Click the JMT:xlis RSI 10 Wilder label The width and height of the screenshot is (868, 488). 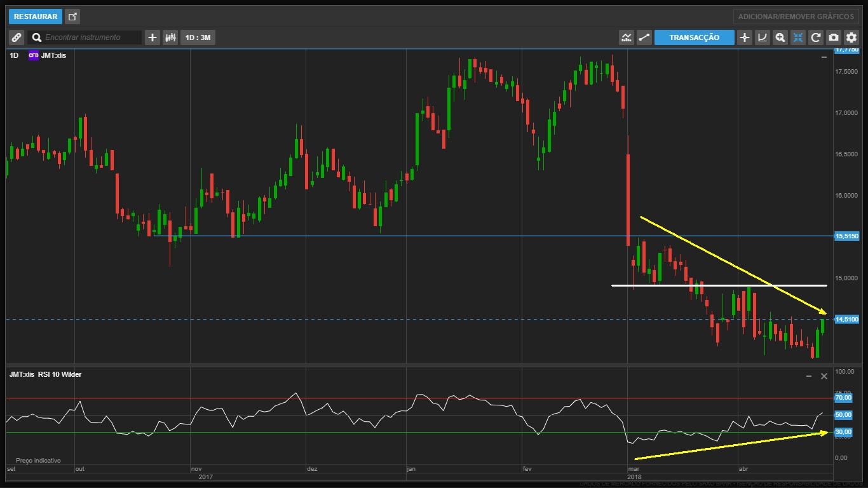pyautogui.click(x=45, y=374)
